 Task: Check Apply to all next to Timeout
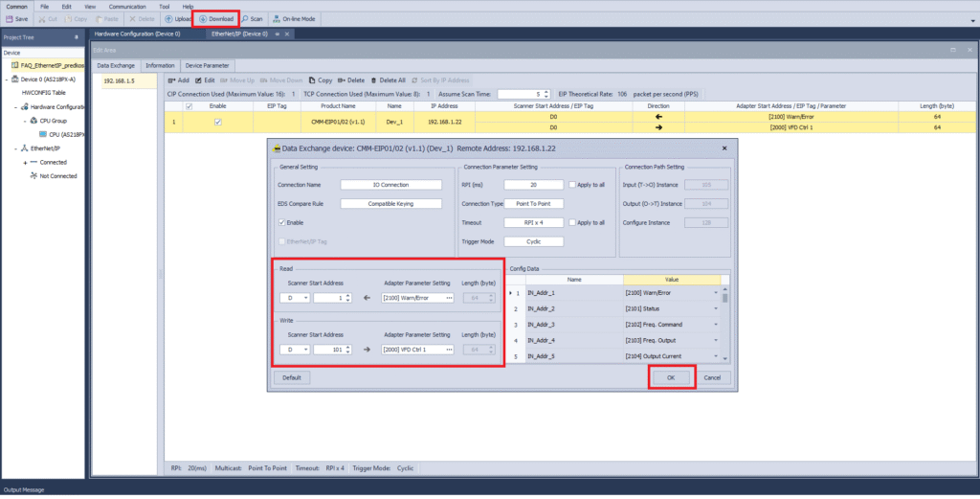[x=570, y=222]
